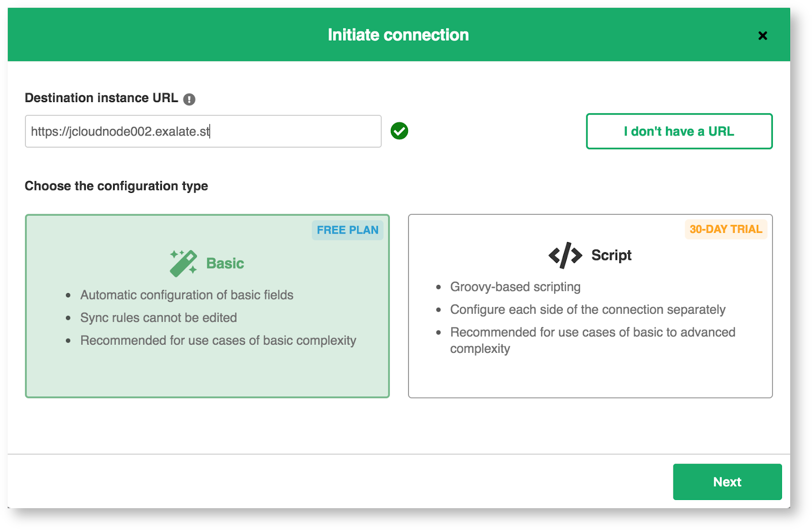Proceed with the Next button

click(727, 482)
